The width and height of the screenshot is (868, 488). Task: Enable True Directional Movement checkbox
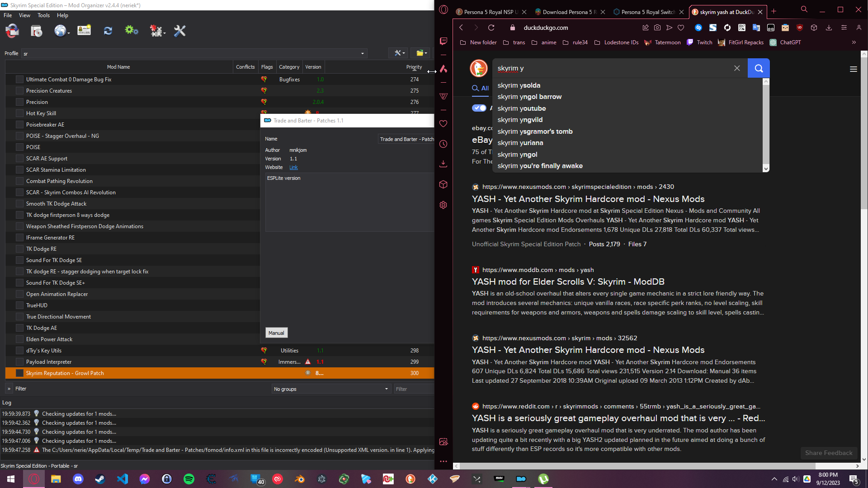coord(19,317)
